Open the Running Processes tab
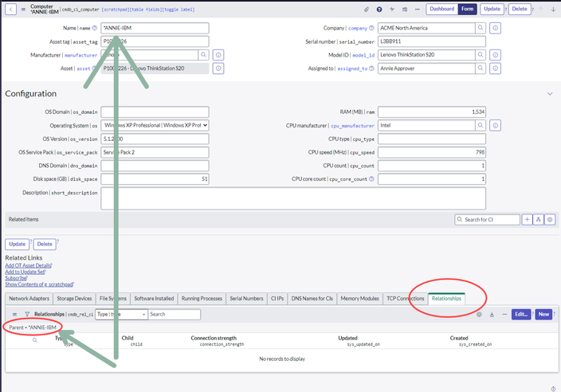Screen dimensions: 561x392 [202, 298]
